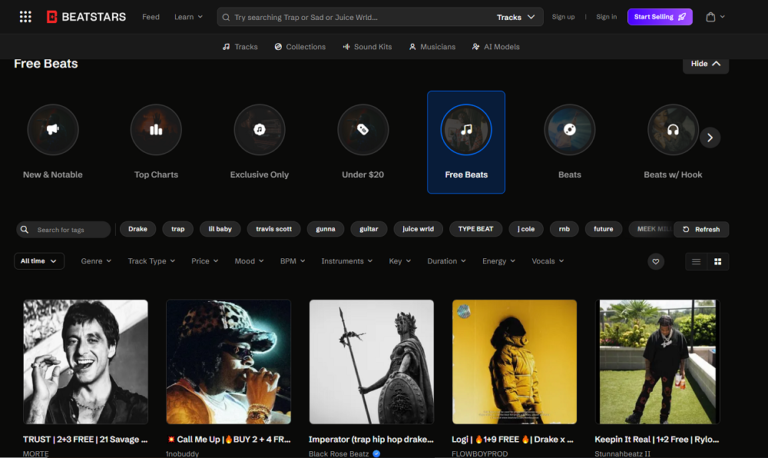Screen dimensions: 768x458
Task: Expand the Track Type filter
Action: pyautogui.click(x=151, y=261)
